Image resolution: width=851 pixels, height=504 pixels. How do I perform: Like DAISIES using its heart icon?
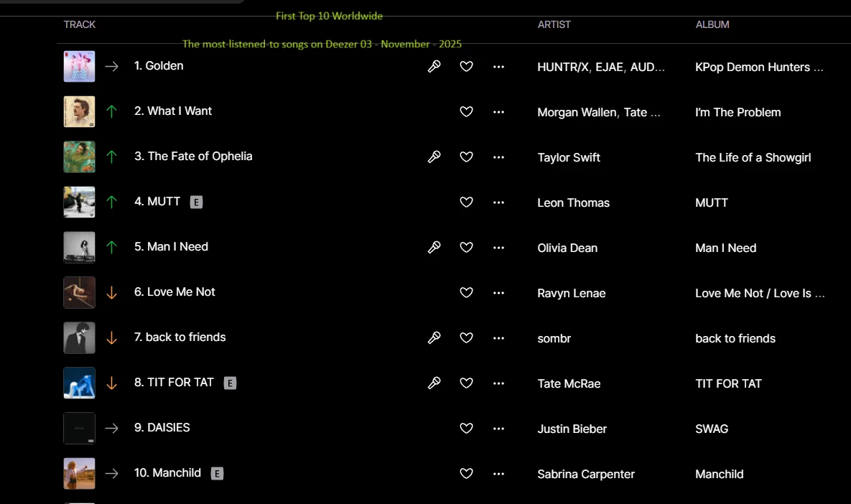pyautogui.click(x=466, y=428)
